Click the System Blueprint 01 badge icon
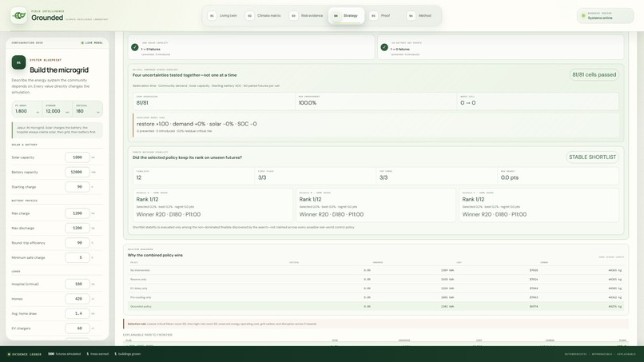Screen dimensions: 644x362 click(x=18, y=62)
